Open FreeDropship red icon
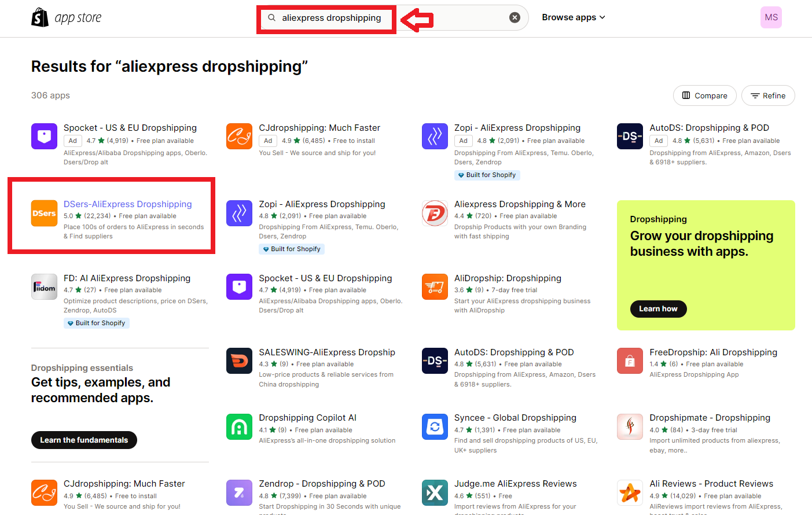The height and width of the screenshot is (515, 812). pos(630,360)
